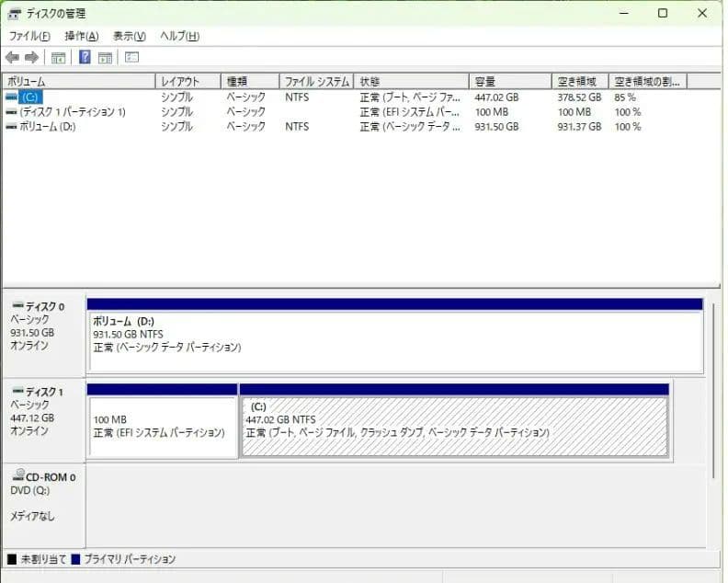The width and height of the screenshot is (728, 583).
Task: Sort by 空き領域 column header
Action: [x=580, y=82]
